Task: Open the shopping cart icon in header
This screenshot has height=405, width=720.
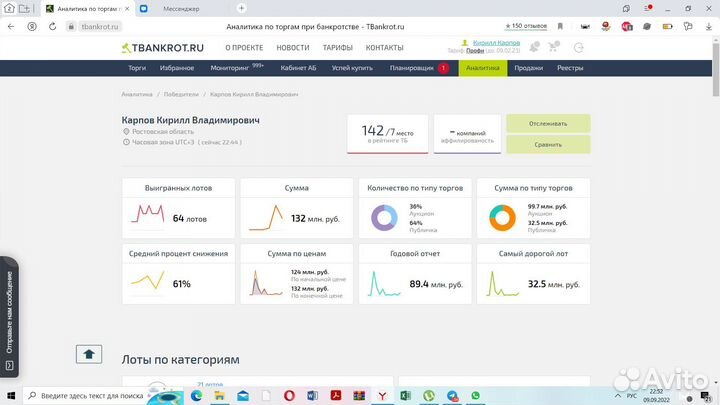Action: click(553, 46)
